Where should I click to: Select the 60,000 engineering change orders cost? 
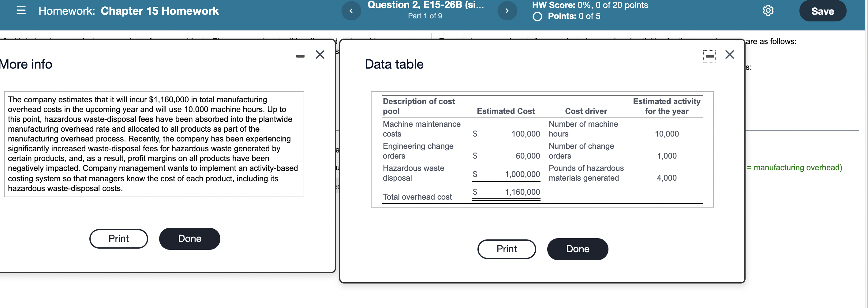[x=527, y=156]
